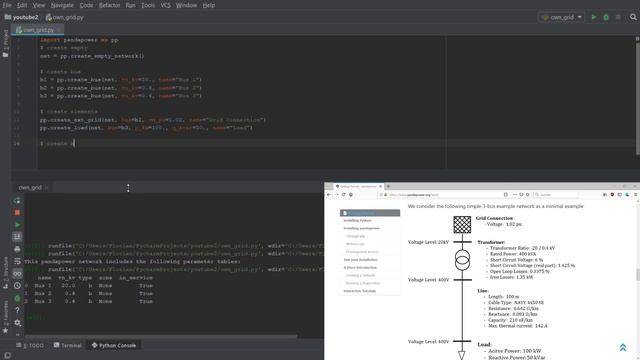The height and width of the screenshot is (360, 640).
Task: Click the gray stop icon in the top toolbar
Action: [618, 17]
